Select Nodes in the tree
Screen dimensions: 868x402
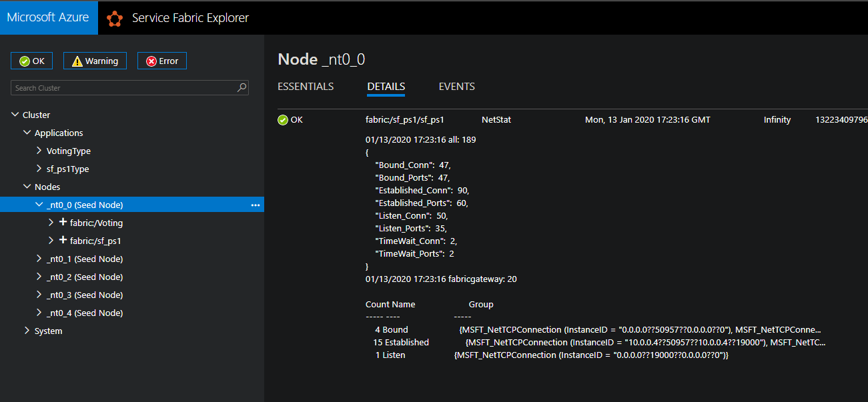[x=47, y=187]
